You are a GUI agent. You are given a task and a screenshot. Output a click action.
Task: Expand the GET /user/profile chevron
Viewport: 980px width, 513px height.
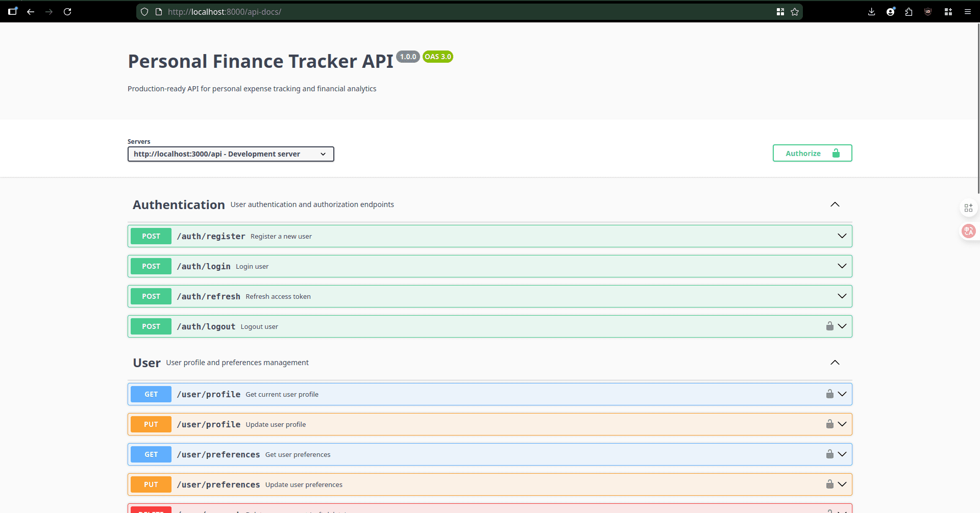[x=842, y=394]
